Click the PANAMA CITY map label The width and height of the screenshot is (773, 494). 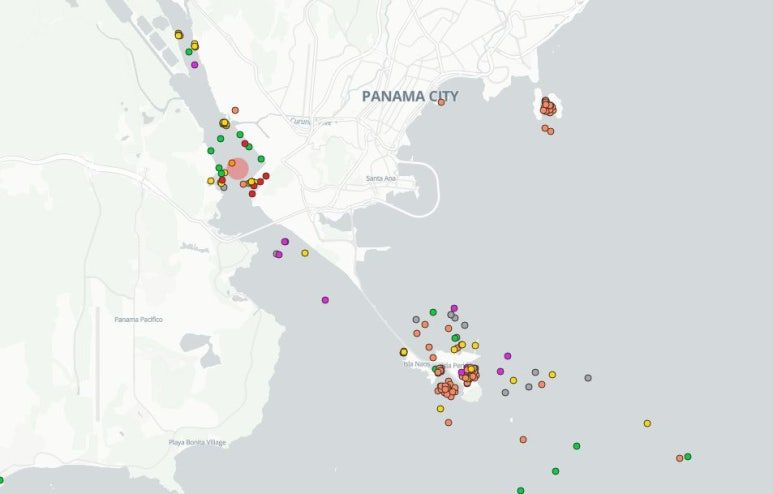(x=410, y=97)
